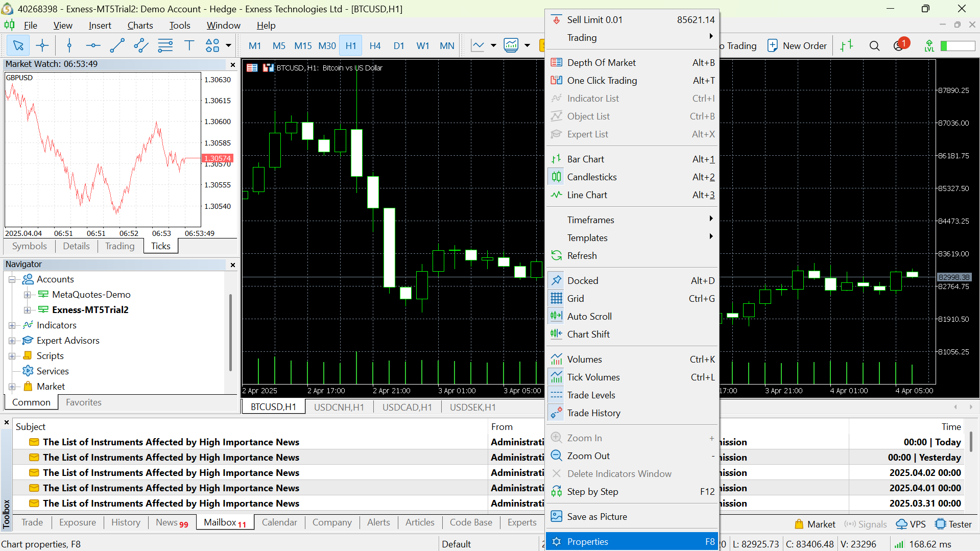
Task: Select the equidistant channel tool
Action: 141,45
